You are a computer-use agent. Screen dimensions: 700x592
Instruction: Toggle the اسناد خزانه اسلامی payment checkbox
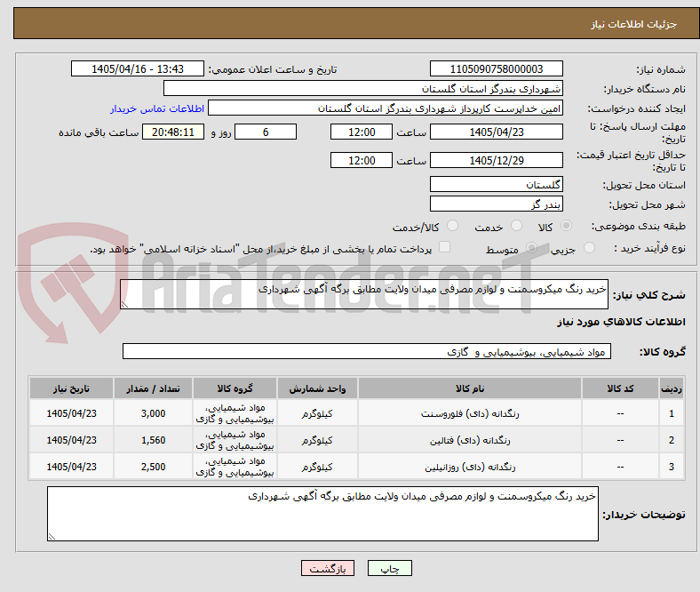click(x=444, y=247)
